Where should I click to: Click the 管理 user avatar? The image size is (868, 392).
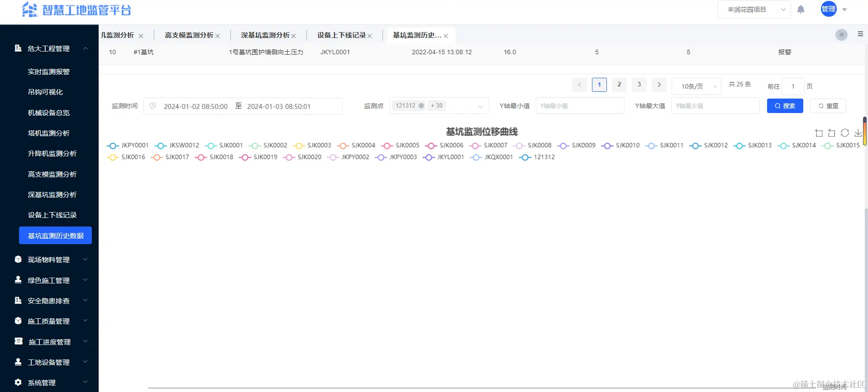pyautogui.click(x=829, y=9)
